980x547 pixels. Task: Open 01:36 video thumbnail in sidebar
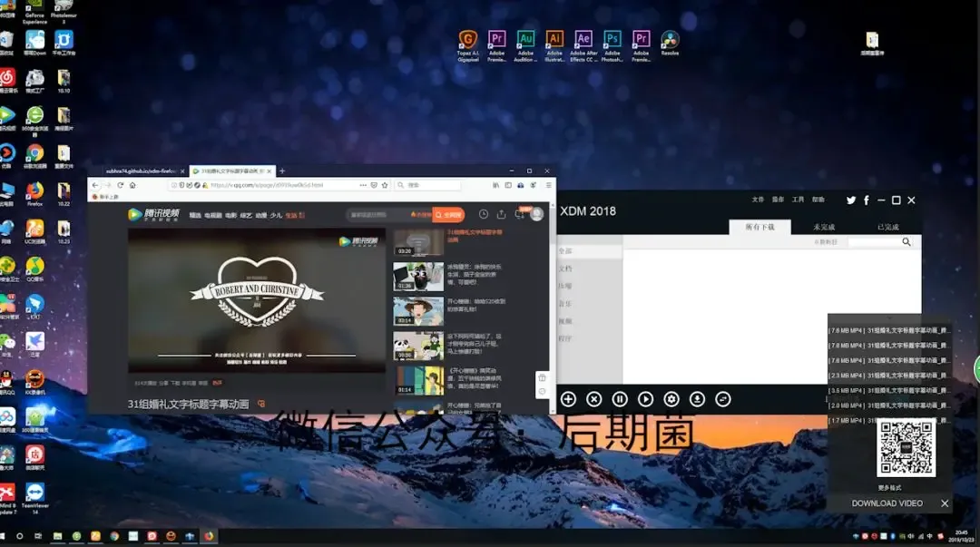click(418, 277)
